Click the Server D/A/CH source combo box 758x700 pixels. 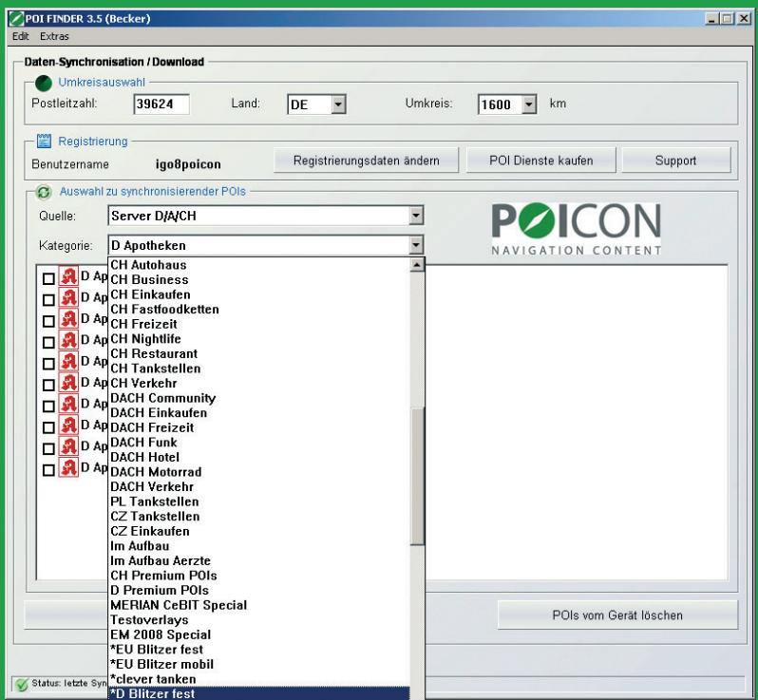(x=265, y=216)
